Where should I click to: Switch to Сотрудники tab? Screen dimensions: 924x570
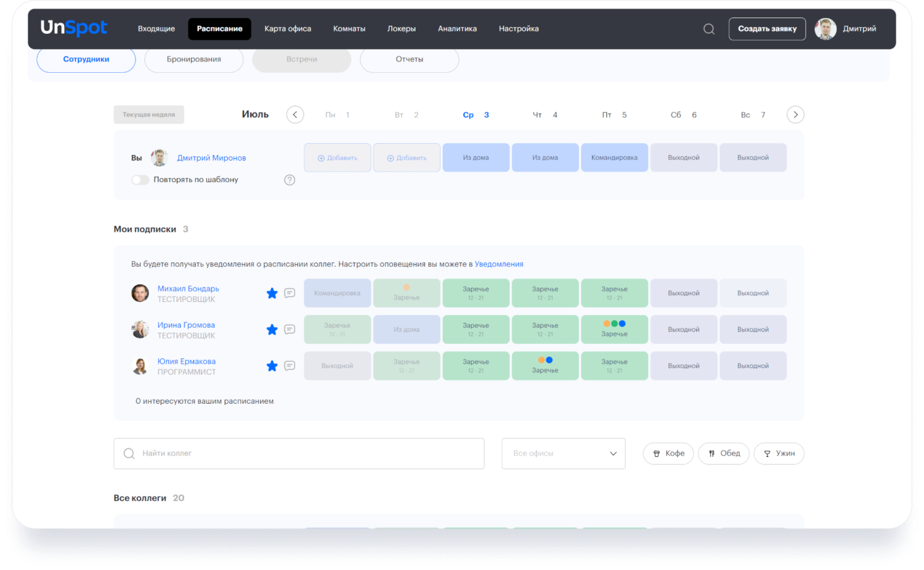click(x=86, y=59)
